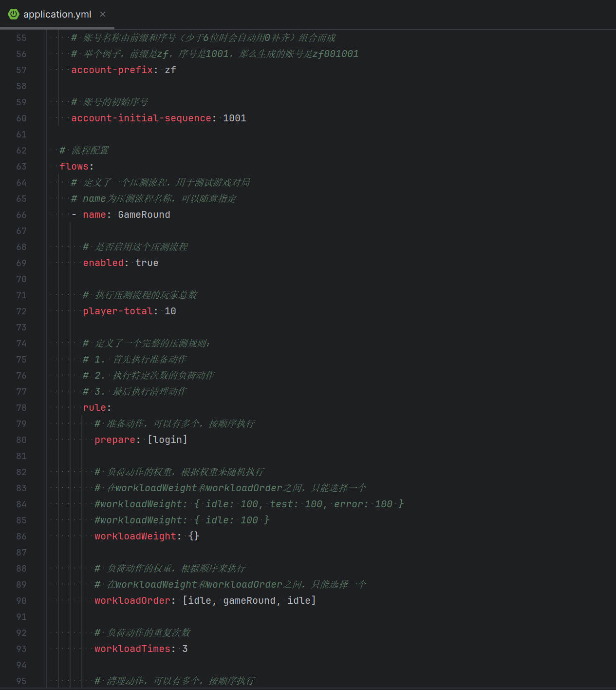The width and height of the screenshot is (616, 690).
Task: Click the comment on line 95
Action: [x=175, y=681]
